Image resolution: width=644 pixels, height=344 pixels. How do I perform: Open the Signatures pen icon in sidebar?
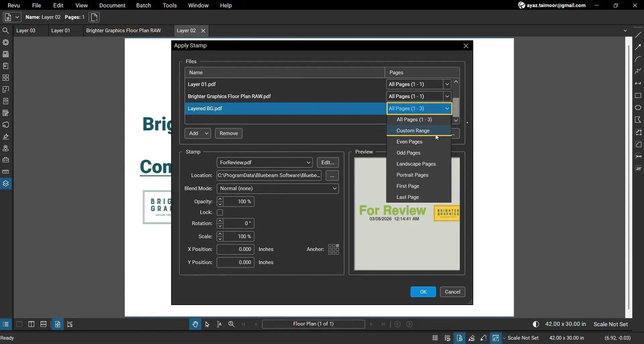pos(6,136)
